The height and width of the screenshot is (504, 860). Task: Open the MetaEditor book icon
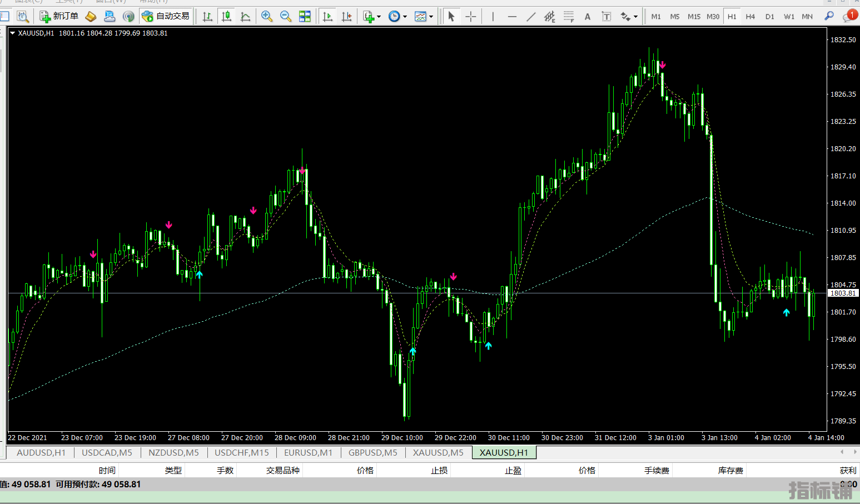[x=91, y=16]
